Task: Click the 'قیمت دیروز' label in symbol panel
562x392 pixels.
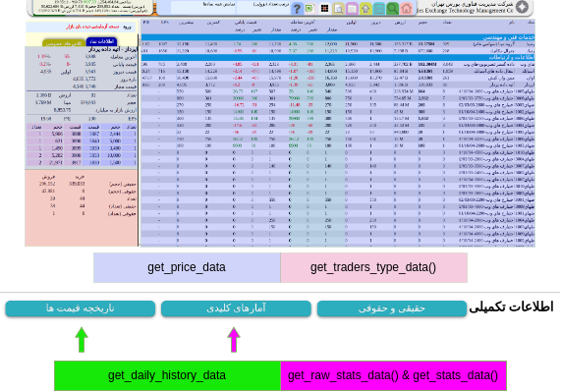Action: tap(125, 72)
